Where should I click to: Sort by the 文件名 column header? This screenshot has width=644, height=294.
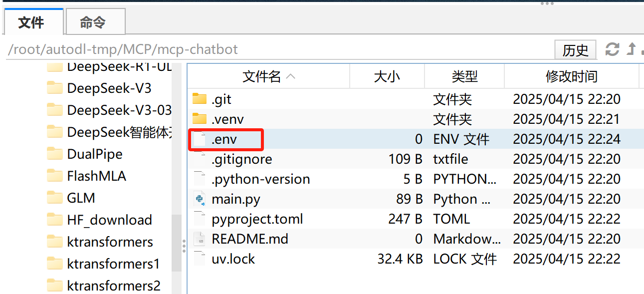(268, 76)
